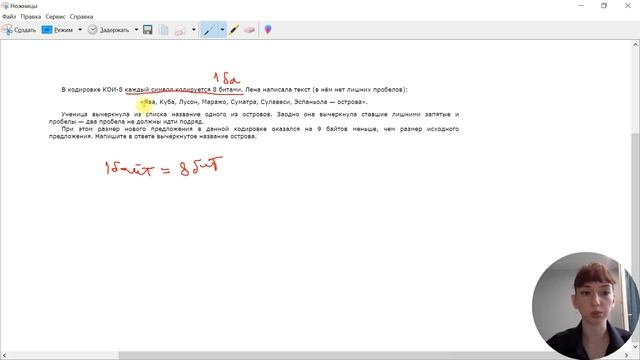The height and width of the screenshot is (360, 640).
Task: Select the yellow Highlighter tool
Action: click(234, 30)
